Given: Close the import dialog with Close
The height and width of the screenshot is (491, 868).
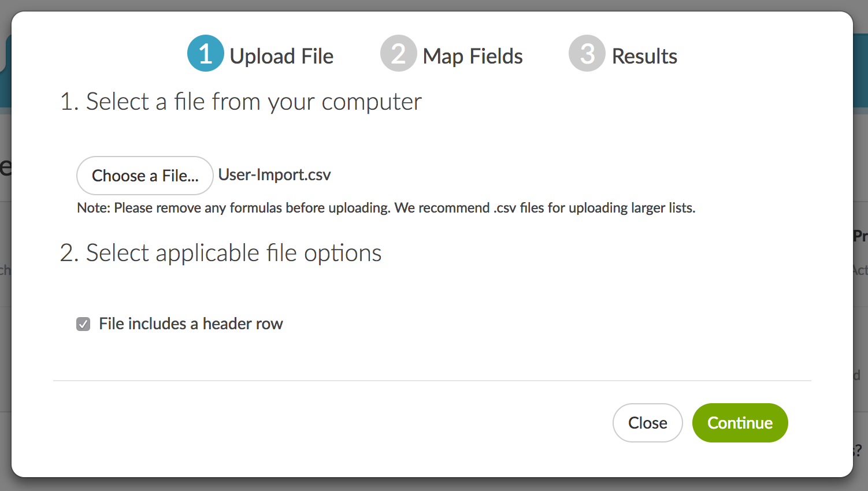Looking at the screenshot, I should click(647, 423).
